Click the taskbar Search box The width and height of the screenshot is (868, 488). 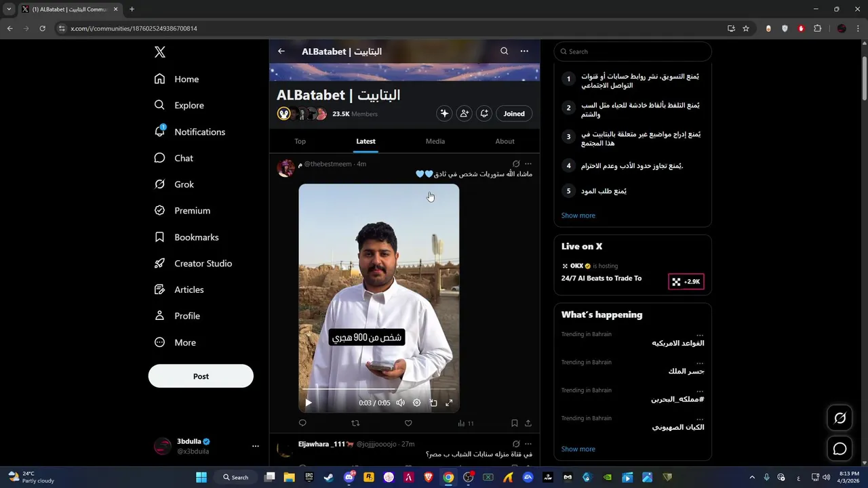point(236,477)
